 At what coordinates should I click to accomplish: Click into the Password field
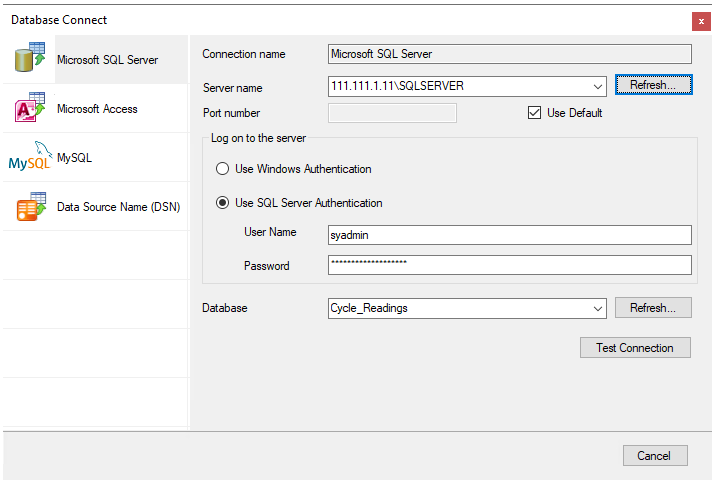click(510, 265)
